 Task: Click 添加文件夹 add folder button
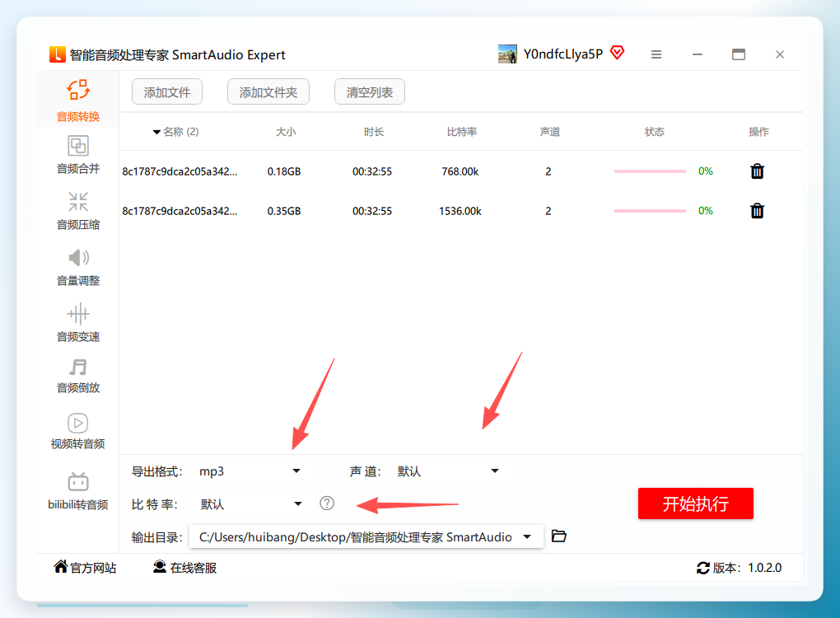click(268, 92)
